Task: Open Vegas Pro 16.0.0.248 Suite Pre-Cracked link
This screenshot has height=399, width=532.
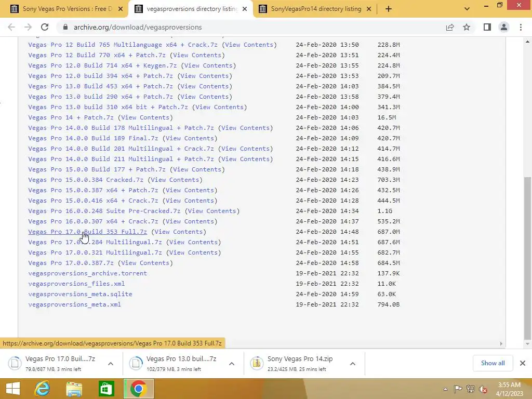Action: pos(104,211)
